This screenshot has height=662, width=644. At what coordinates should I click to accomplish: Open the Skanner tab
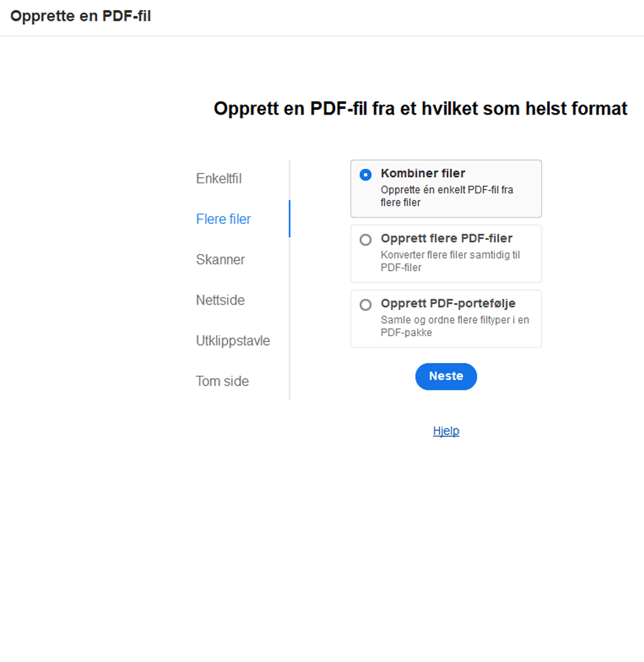pyautogui.click(x=220, y=260)
